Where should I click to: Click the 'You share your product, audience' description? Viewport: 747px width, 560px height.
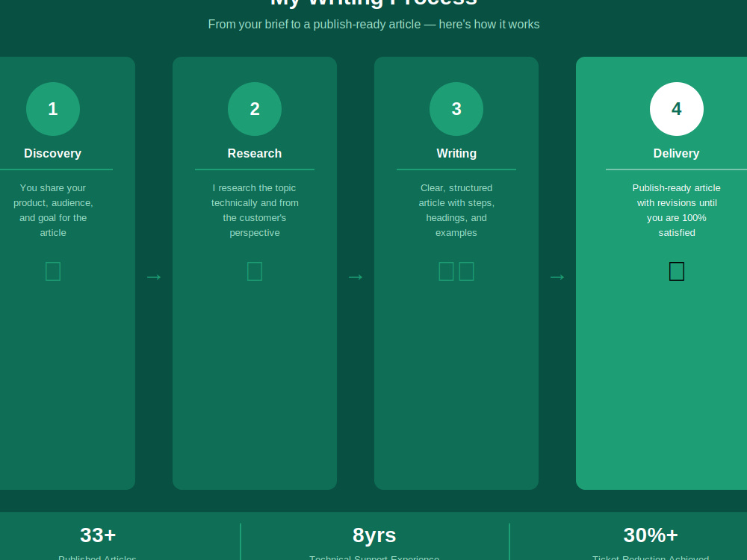click(53, 210)
